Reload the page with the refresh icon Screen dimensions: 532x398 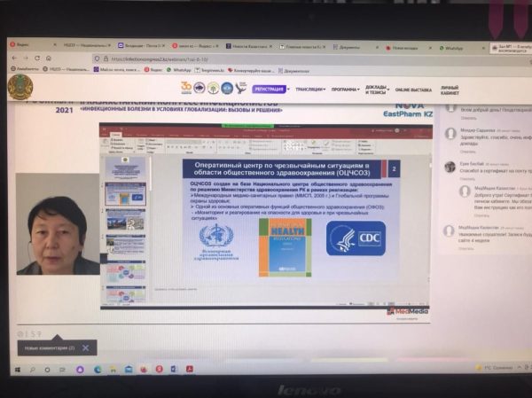(36, 58)
